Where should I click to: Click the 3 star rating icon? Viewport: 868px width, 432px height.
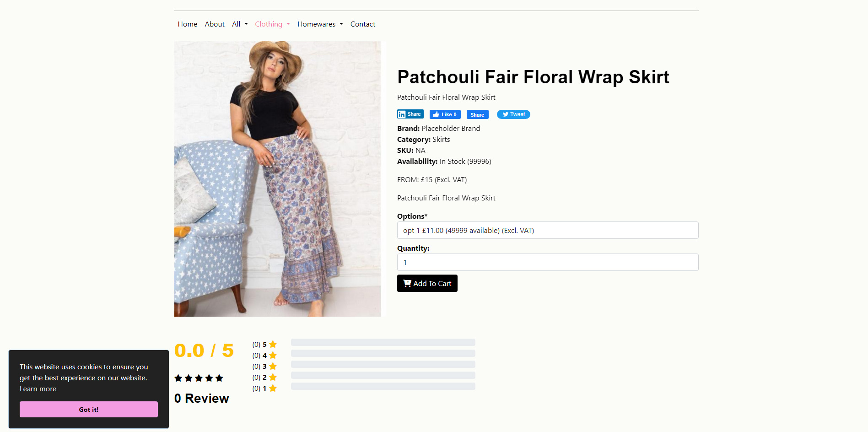(x=273, y=366)
